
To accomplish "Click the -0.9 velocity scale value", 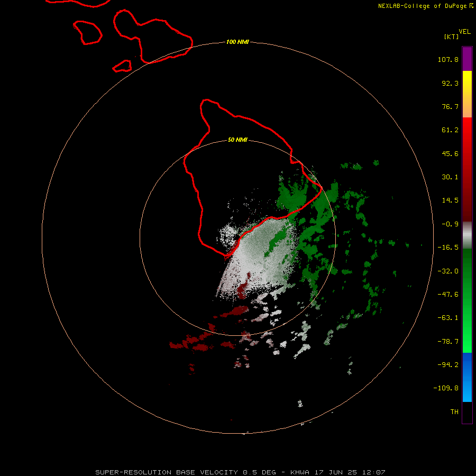I will click(x=450, y=224).
